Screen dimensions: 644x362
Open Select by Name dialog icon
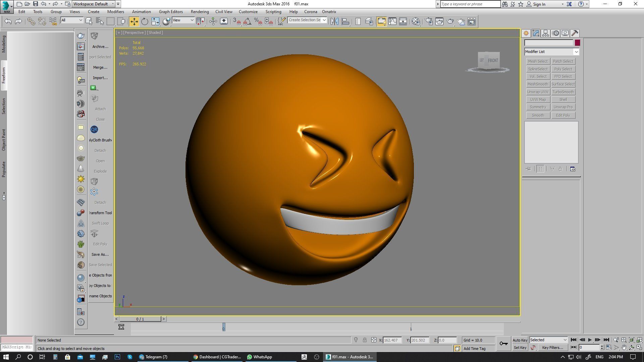(x=100, y=21)
